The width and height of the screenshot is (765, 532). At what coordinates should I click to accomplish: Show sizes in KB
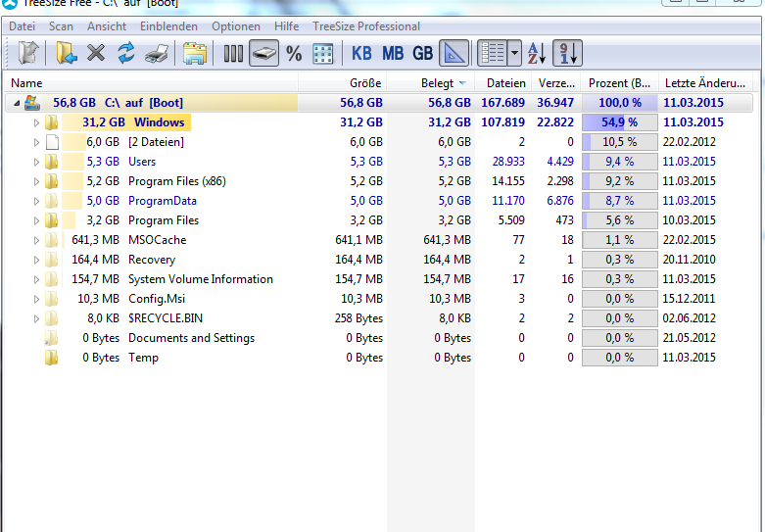pyautogui.click(x=361, y=53)
